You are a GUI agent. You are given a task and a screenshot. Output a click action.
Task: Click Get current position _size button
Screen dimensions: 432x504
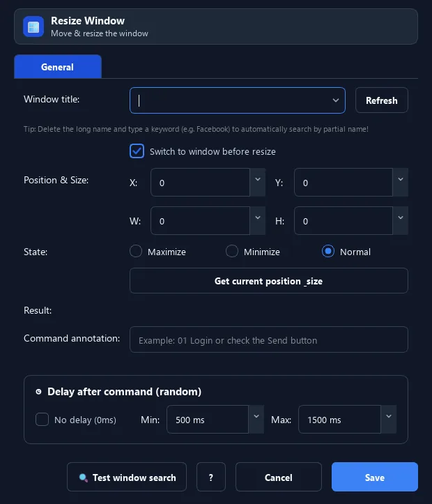(x=269, y=281)
